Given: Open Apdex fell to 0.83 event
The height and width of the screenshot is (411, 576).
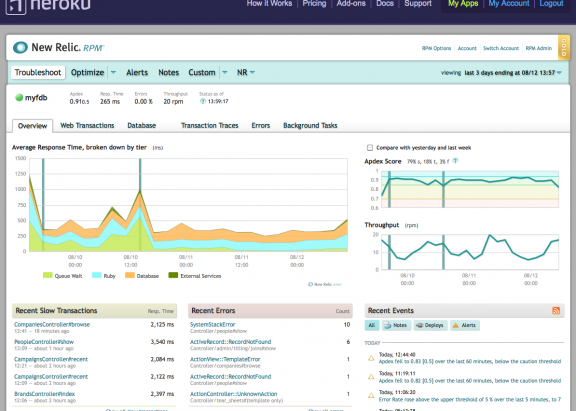Looking at the screenshot, I should pos(470,361).
